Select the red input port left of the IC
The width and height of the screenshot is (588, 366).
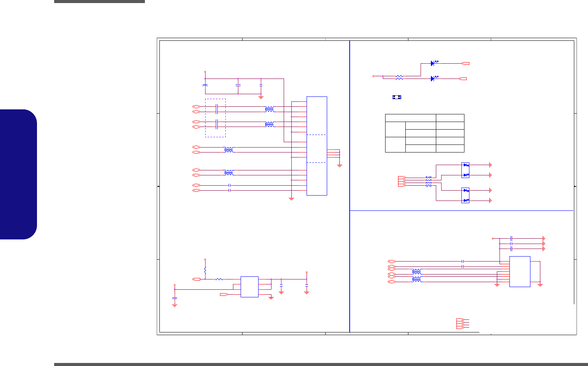click(x=224, y=294)
